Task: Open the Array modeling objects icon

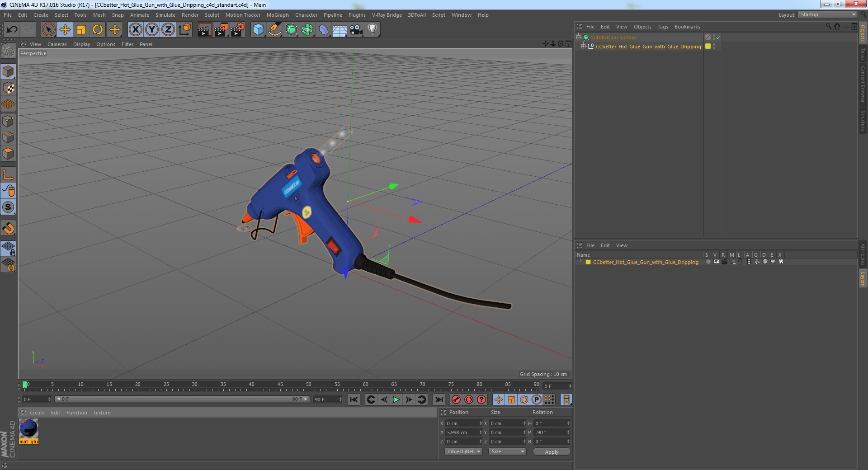Action: tap(307, 30)
